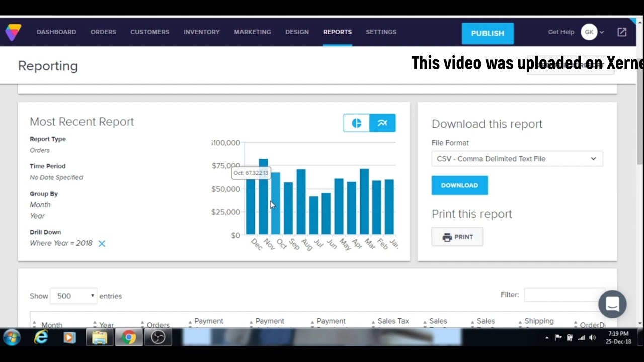
Task: Open the Orders menu
Action: [103, 32]
